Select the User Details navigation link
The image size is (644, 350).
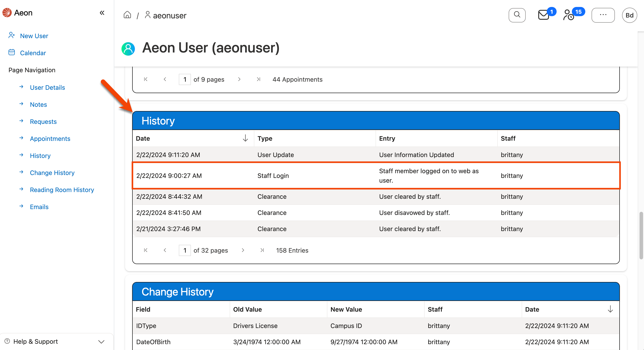coord(47,87)
